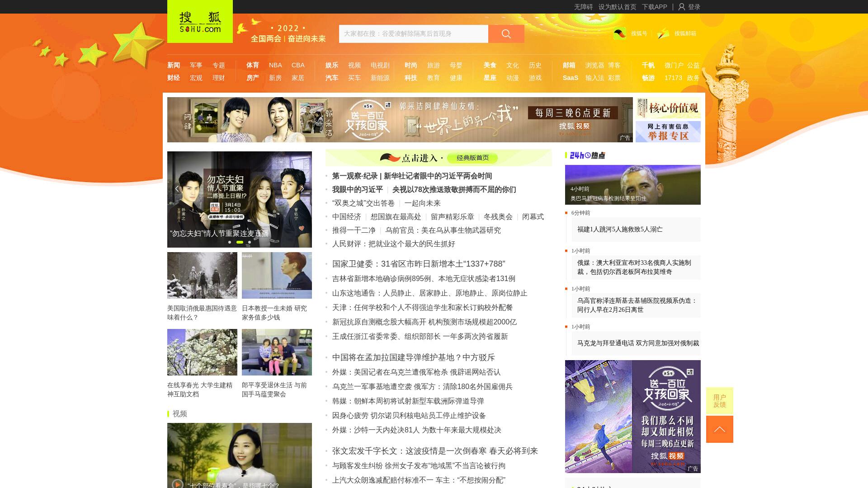The image size is (868, 488).
Task: Select the first carousel indicator dot
Action: [x=230, y=242]
